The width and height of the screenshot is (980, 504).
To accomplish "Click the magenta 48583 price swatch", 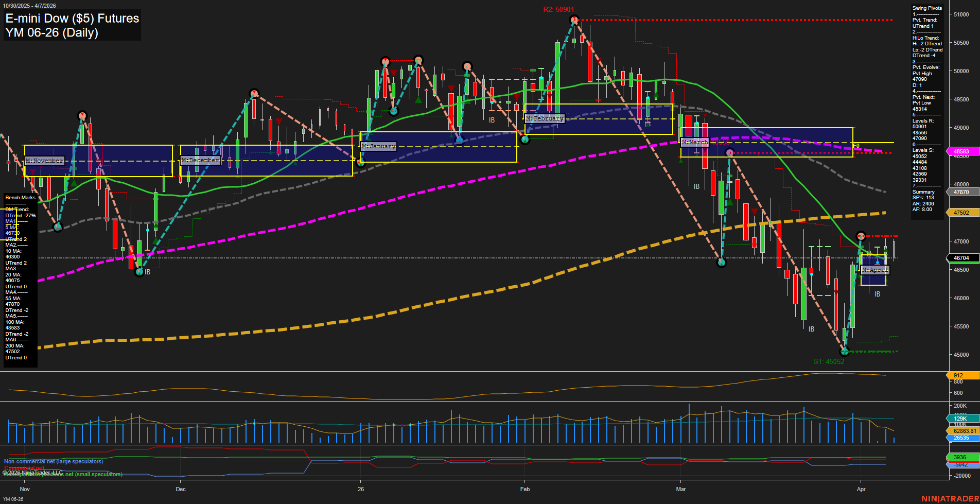I will click(962, 151).
